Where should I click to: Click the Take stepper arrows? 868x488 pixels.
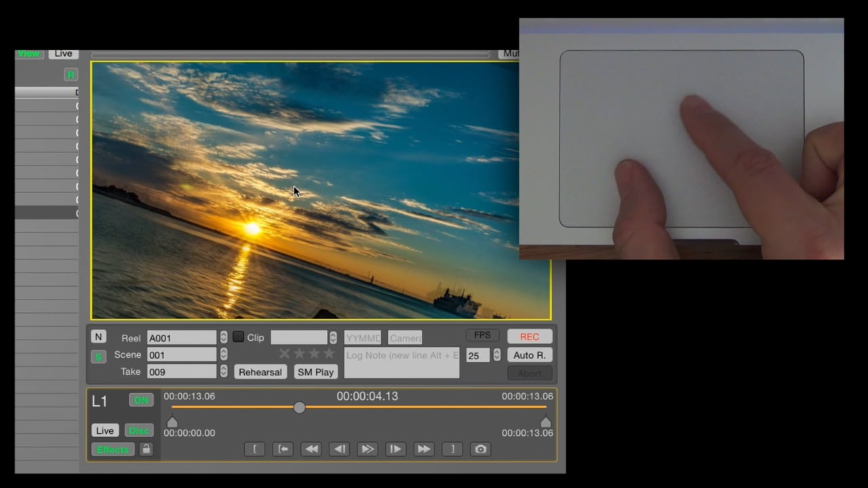coord(224,371)
